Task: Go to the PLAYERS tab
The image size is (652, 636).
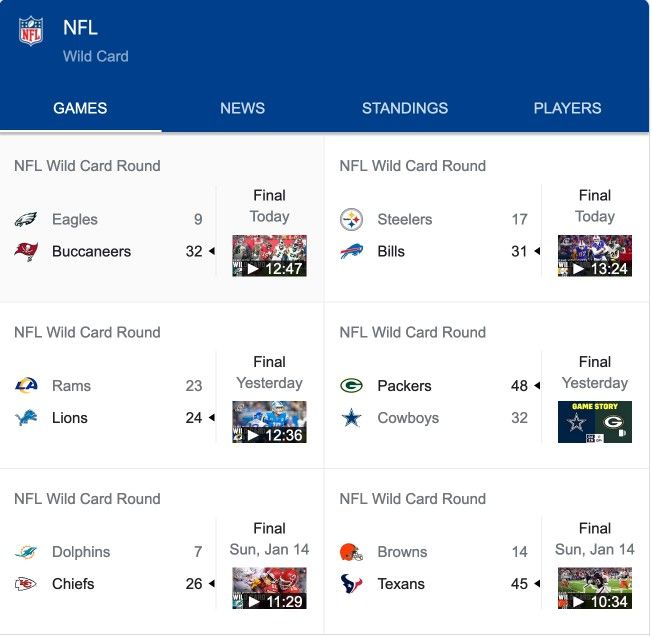Action: (x=568, y=108)
